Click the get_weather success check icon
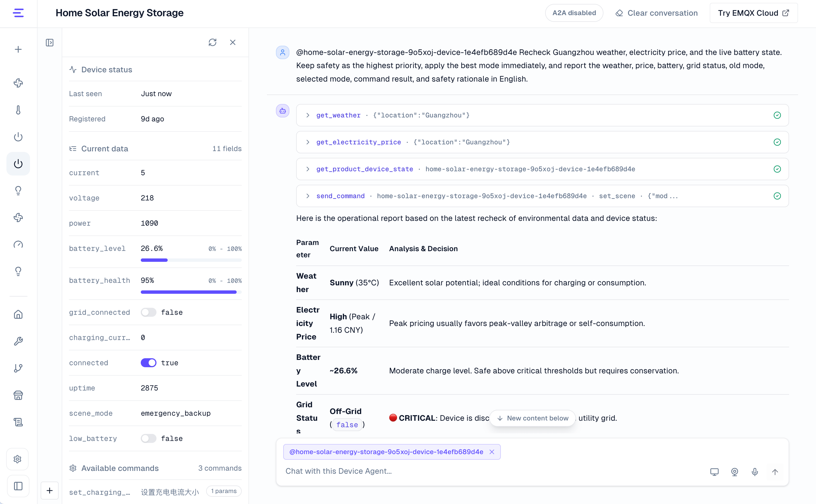This screenshot has height=504, width=816. tap(777, 115)
